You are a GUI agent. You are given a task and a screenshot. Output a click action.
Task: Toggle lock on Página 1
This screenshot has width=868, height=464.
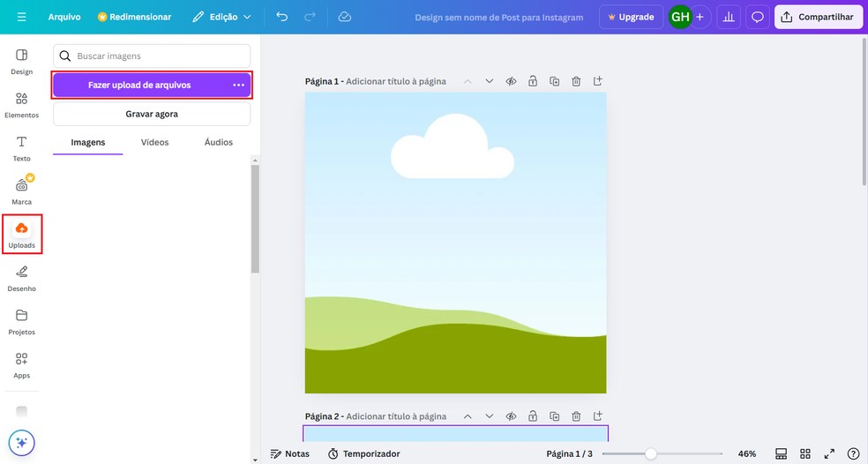tap(533, 81)
